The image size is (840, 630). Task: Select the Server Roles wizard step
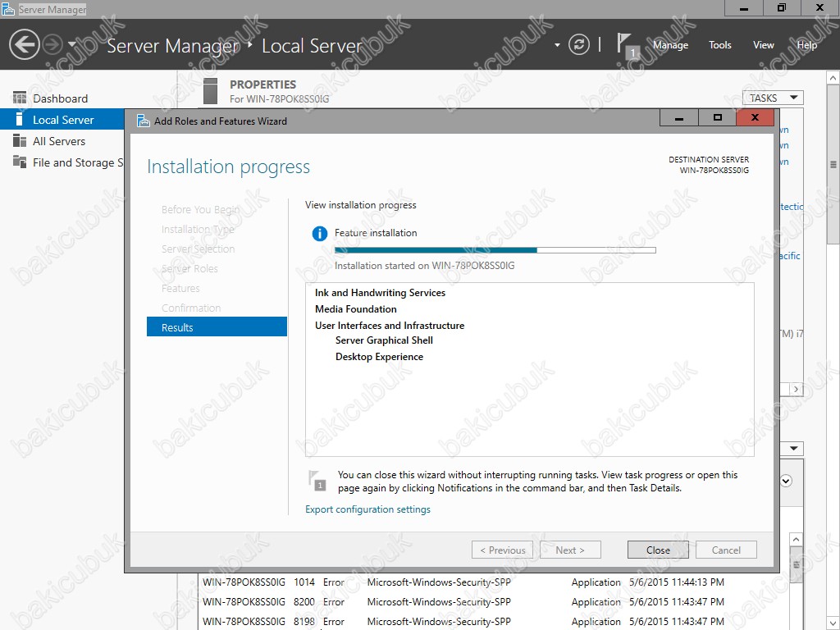(x=189, y=268)
